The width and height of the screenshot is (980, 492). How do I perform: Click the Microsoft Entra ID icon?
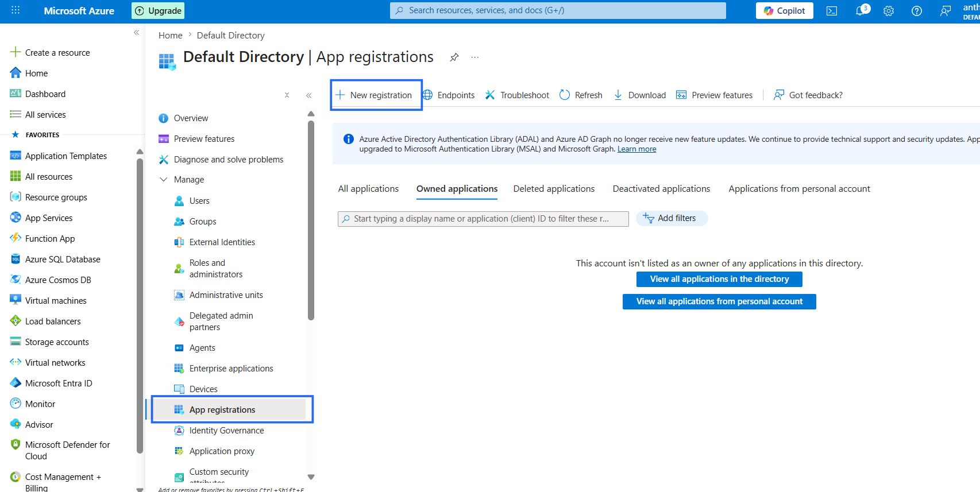16,383
